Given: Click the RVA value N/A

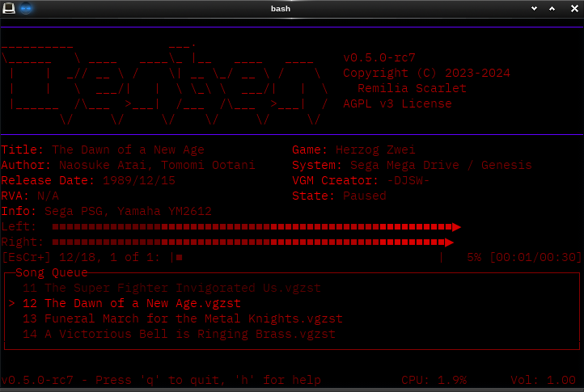Looking at the screenshot, I should [48, 196].
